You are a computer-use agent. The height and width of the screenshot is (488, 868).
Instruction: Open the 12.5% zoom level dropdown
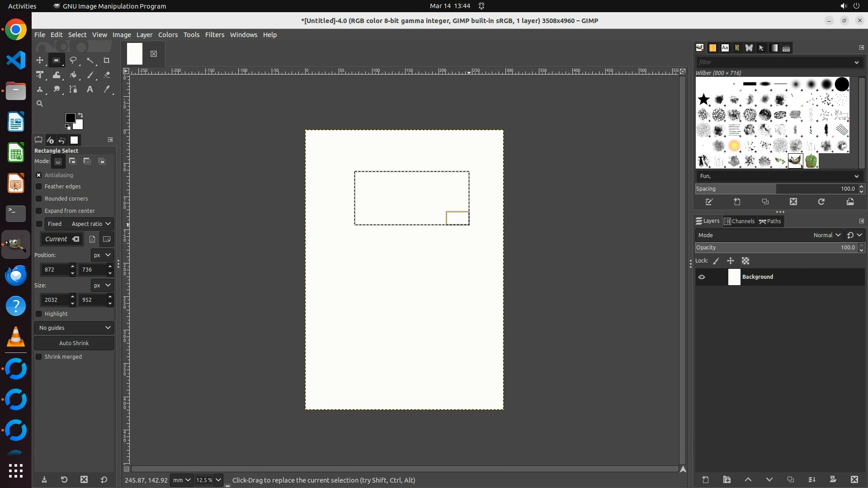[x=218, y=480]
